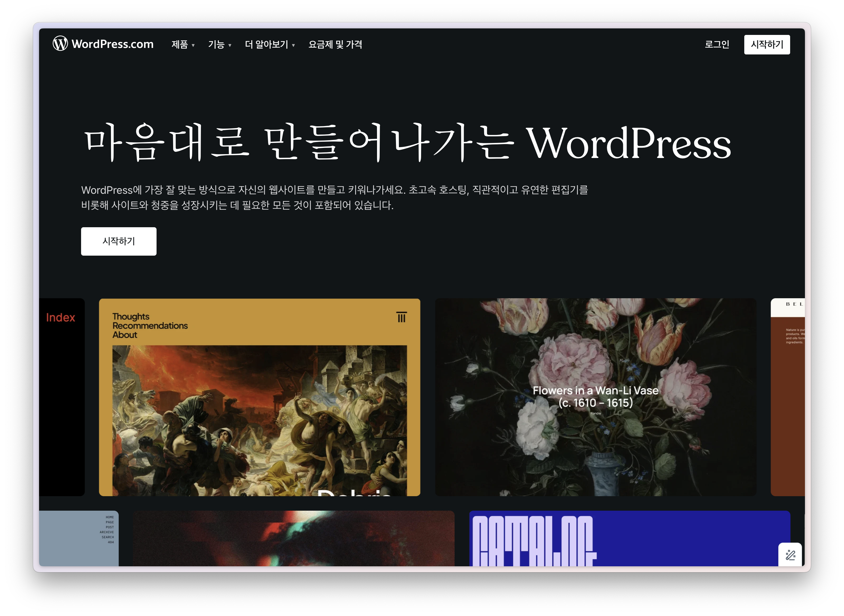Click the 로그인 link
This screenshot has height=616, width=844.
(x=716, y=44)
